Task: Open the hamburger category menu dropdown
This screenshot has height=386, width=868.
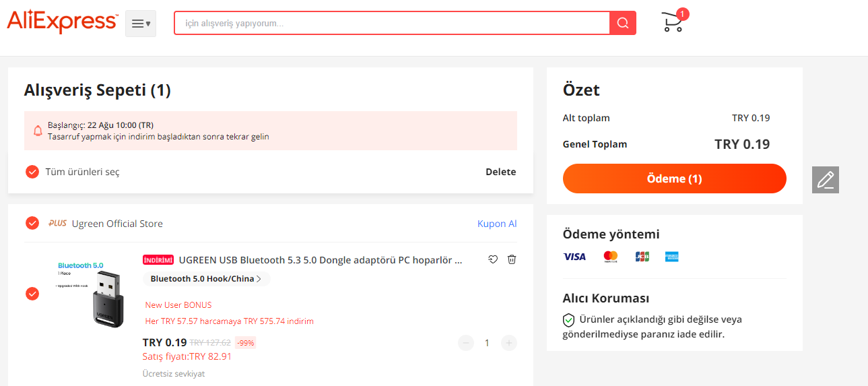Action: (x=141, y=24)
